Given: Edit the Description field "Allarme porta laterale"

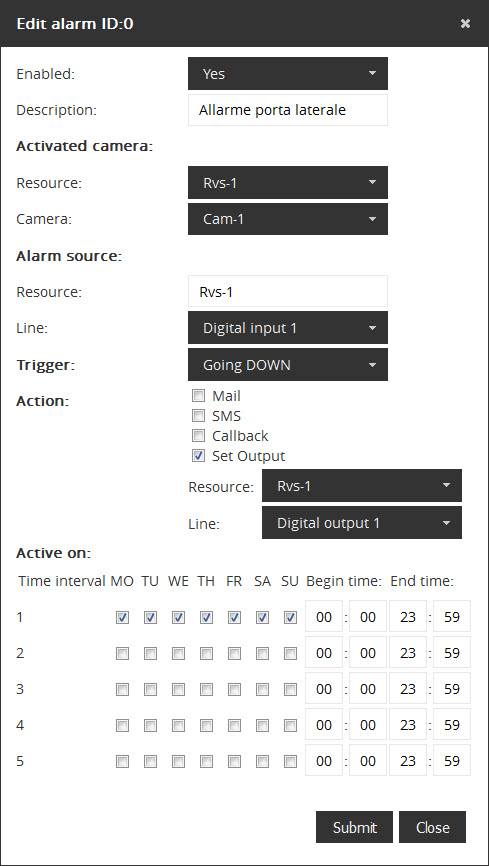Looking at the screenshot, I should (x=288, y=110).
